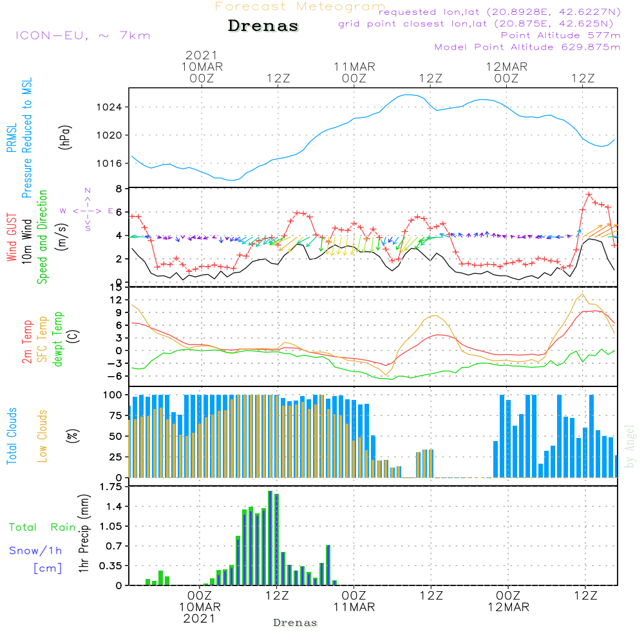The image size is (644, 644).
Task: Click the '2m Temp' legend label
Action: tap(26, 342)
